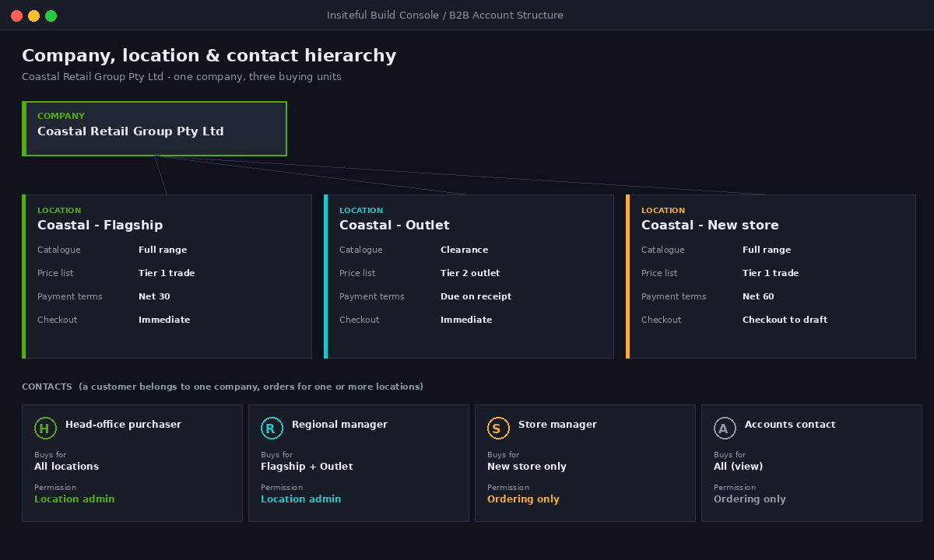Image resolution: width=934 pixels, height=560 pixels.
Task: Click 'Full range' catalogue value in New store card
Action: (x=767, y=250)
